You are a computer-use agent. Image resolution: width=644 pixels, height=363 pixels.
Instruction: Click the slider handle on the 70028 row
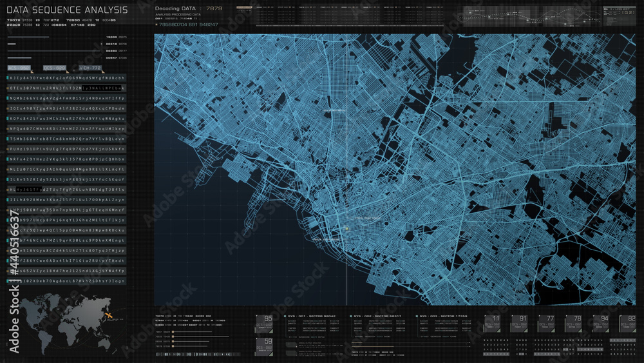173,337
